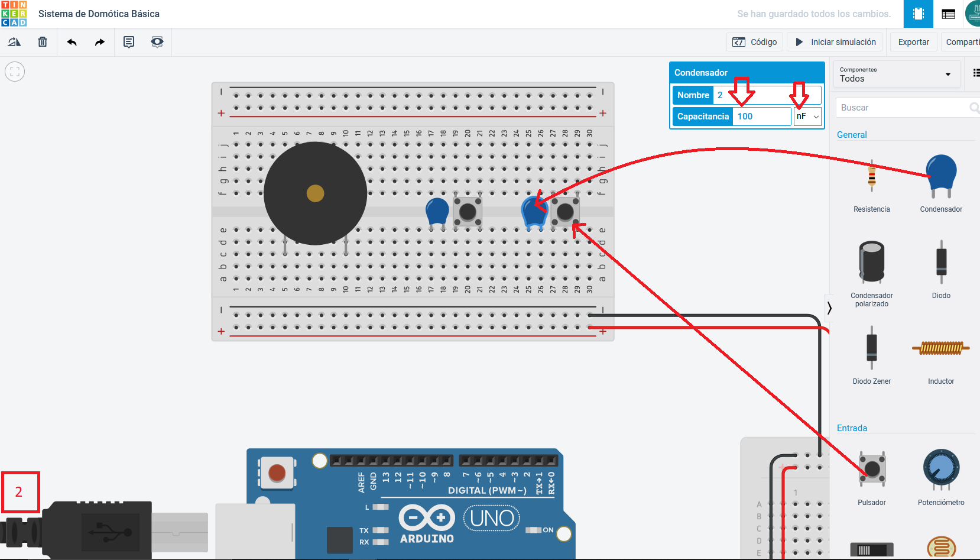This screenshot has height=560, width=980.
Task: Toggle notes visibility eye icon
Action: coord(157,42)
